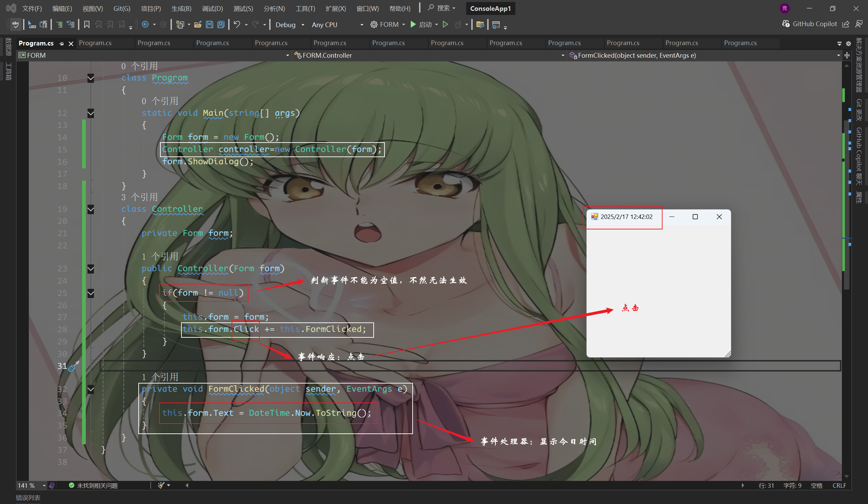Collapse the Main method block
Screen dimensions: 868x504
point(91,113)
